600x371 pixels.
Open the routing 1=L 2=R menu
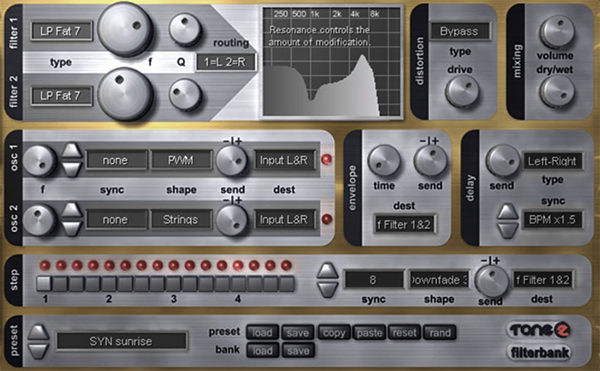point(225,62)
